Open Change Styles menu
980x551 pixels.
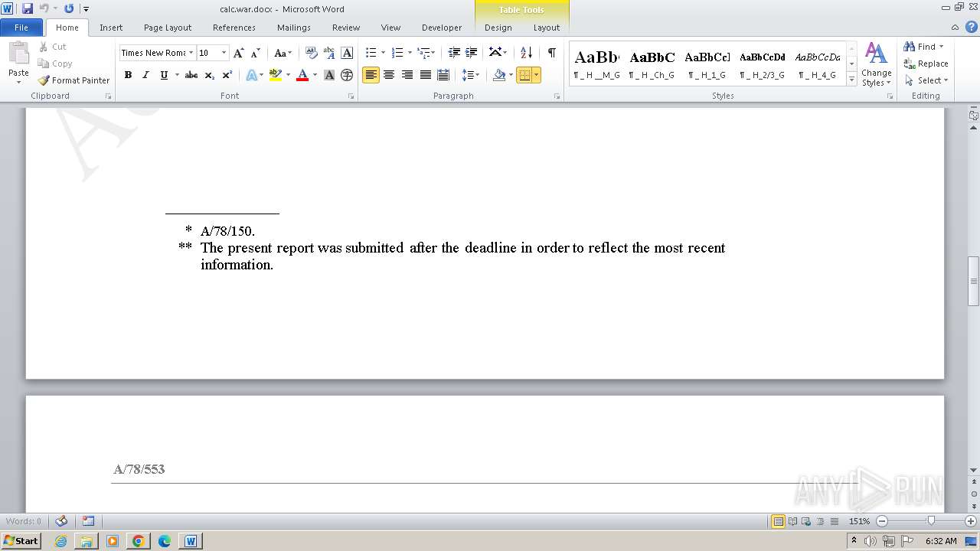[876, 65]
